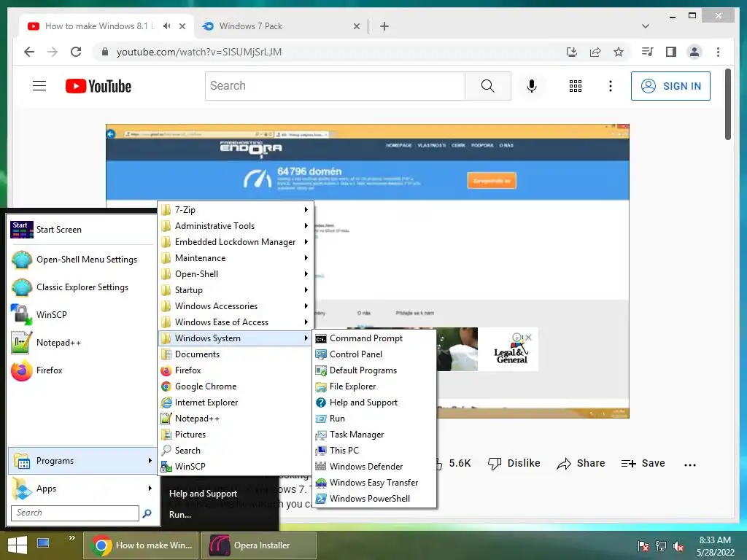Viewport: 747px width, 560px height.
Task: Expand Windows Accessories folder
Action: (235, 306)
